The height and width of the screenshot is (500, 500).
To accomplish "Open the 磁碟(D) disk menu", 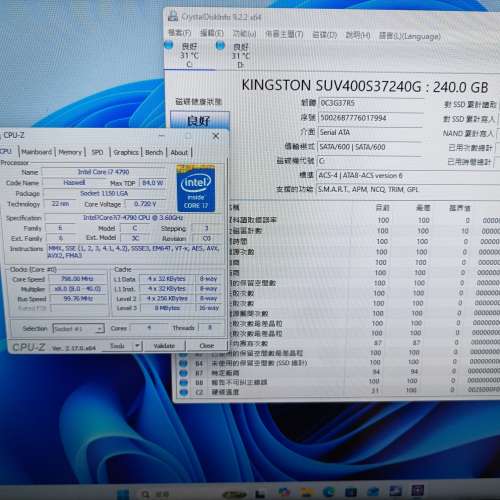I will point(325,35).
